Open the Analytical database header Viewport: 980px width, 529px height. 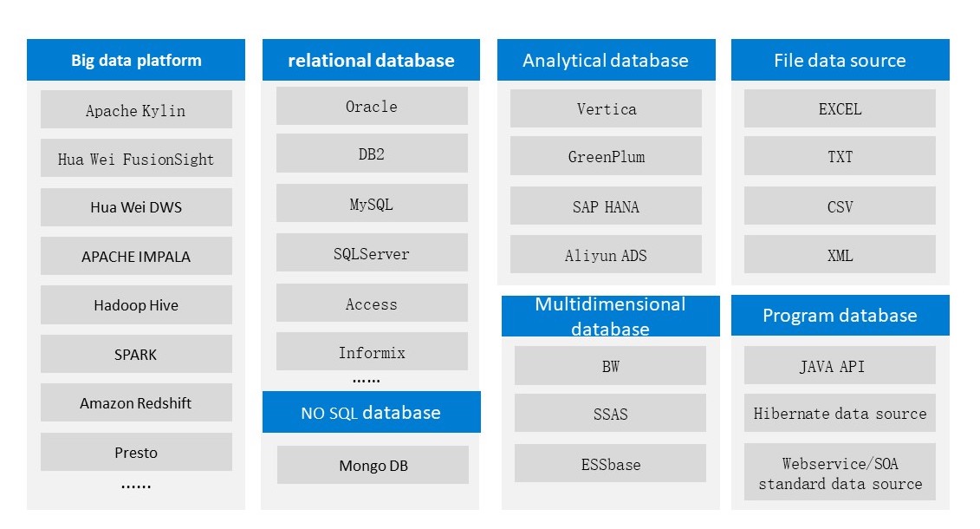pos(607,60)
